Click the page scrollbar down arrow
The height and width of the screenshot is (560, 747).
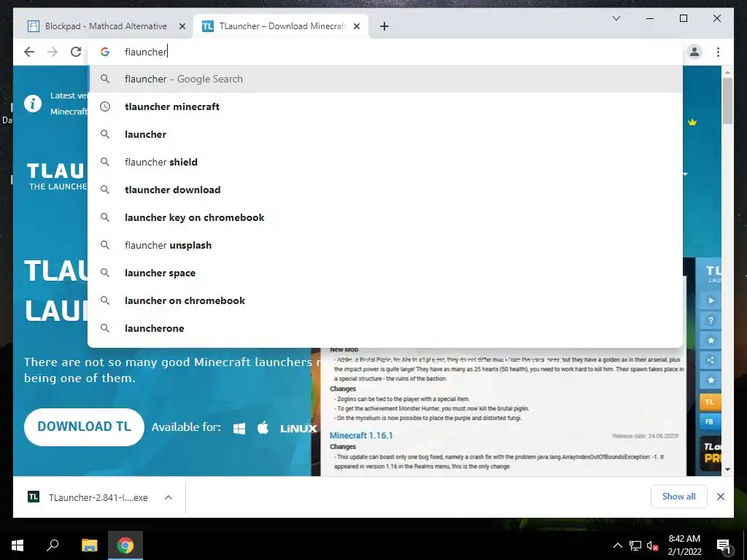click(x=727, y=470)
